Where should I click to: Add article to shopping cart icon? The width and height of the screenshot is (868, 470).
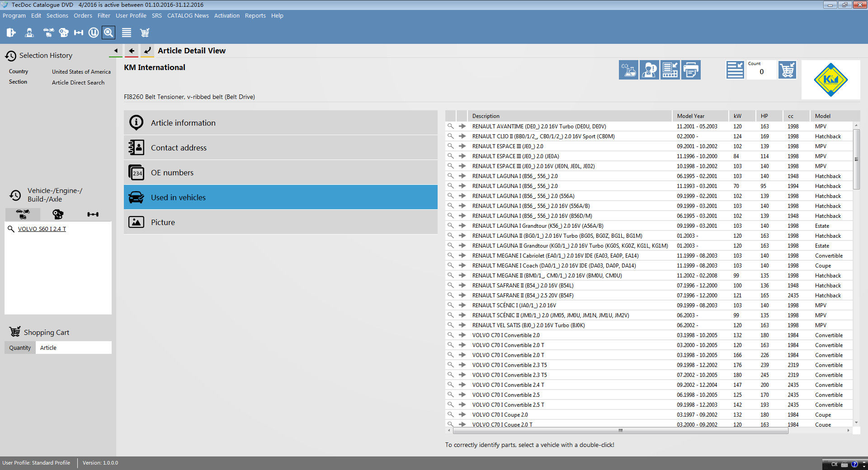[787, 70]
